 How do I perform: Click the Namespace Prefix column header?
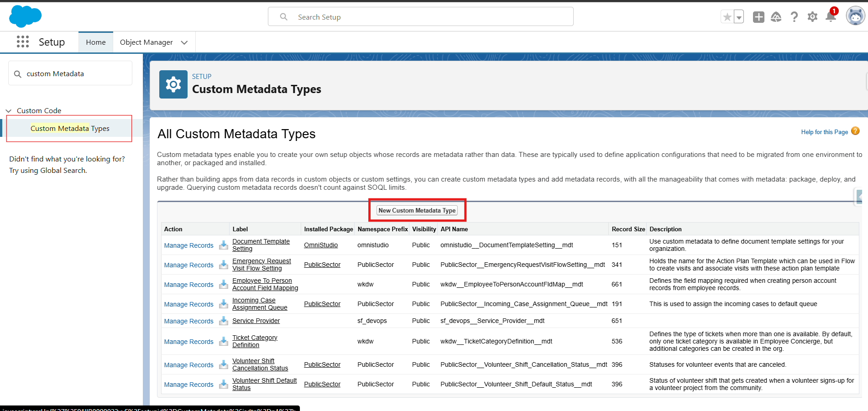point(382,229)
